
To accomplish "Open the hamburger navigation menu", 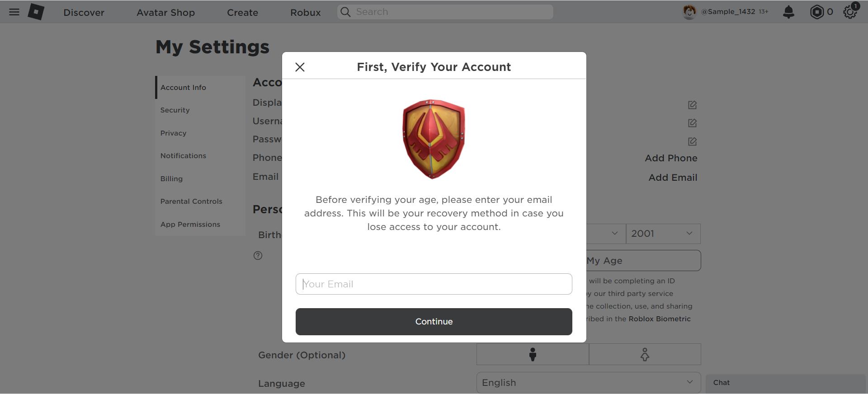I will coord(14,12).
